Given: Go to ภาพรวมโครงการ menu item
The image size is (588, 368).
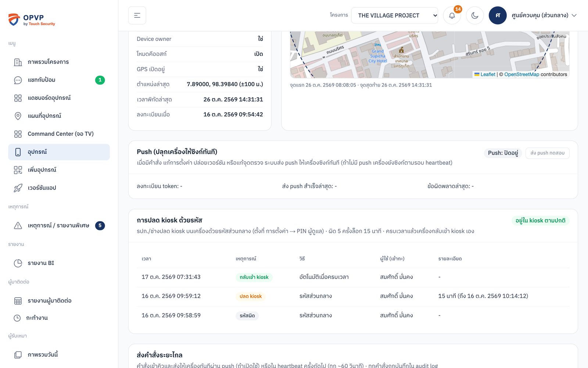Looking at the screenshot, I should tap(59, 62).
